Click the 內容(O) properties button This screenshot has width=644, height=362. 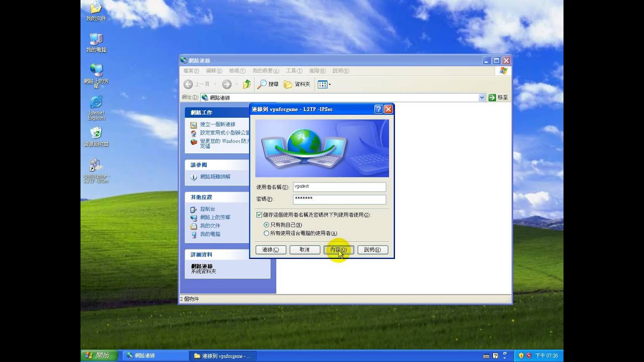[x=339, y=250]
